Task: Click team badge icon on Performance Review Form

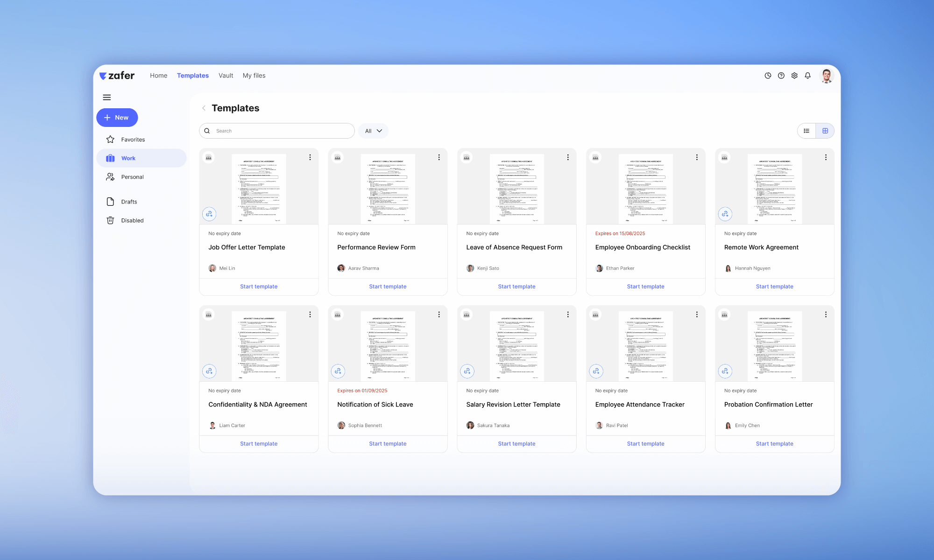Action: [x=338, y=158]
